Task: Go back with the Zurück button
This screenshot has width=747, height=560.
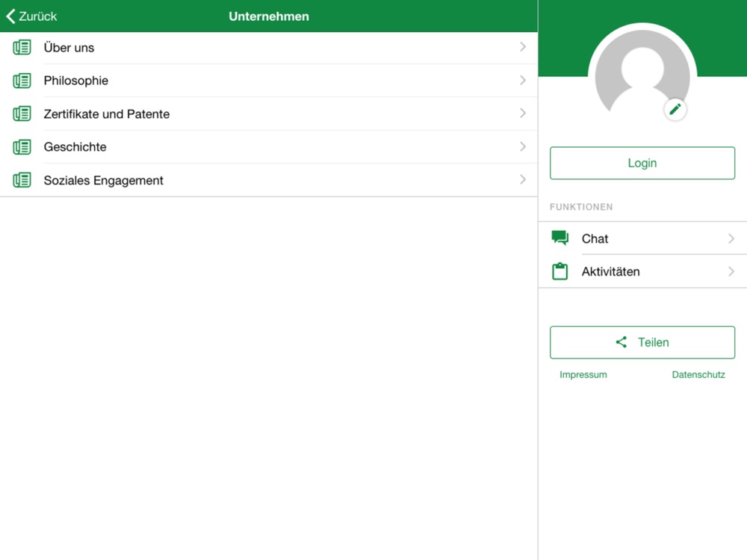Action: pos(31,16)
